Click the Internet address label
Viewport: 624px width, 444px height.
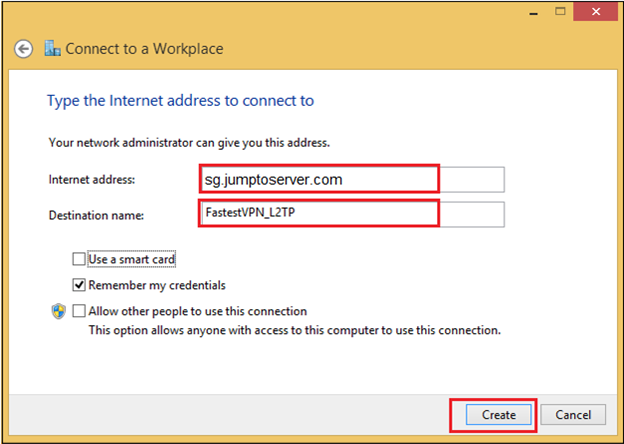[92, 180]
